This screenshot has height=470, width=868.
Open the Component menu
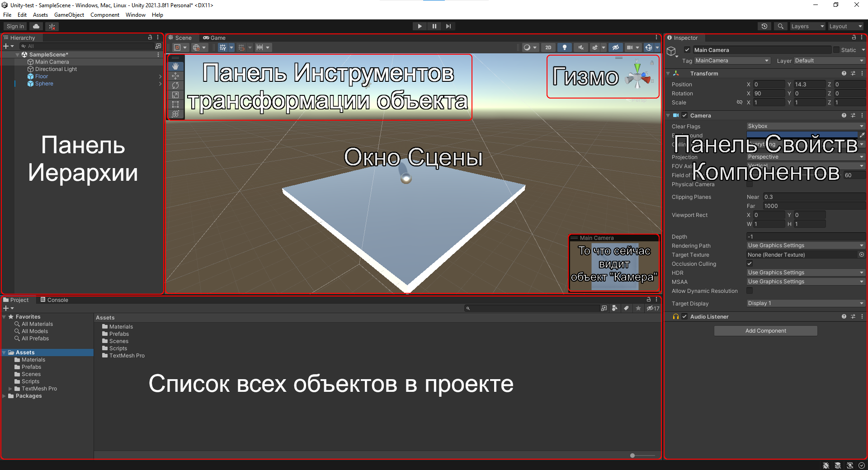tap(105, 15)
